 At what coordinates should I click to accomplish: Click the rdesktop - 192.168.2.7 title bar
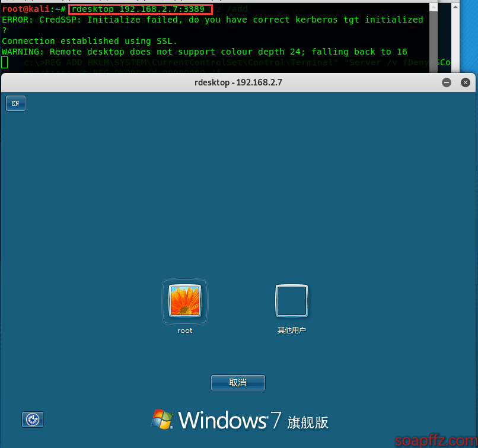click(238, 82)
